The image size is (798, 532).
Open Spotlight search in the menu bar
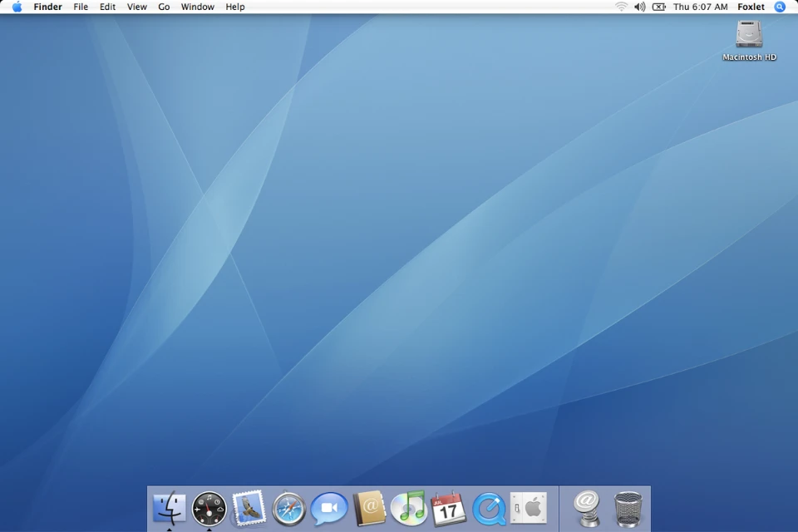click(779, 7)
